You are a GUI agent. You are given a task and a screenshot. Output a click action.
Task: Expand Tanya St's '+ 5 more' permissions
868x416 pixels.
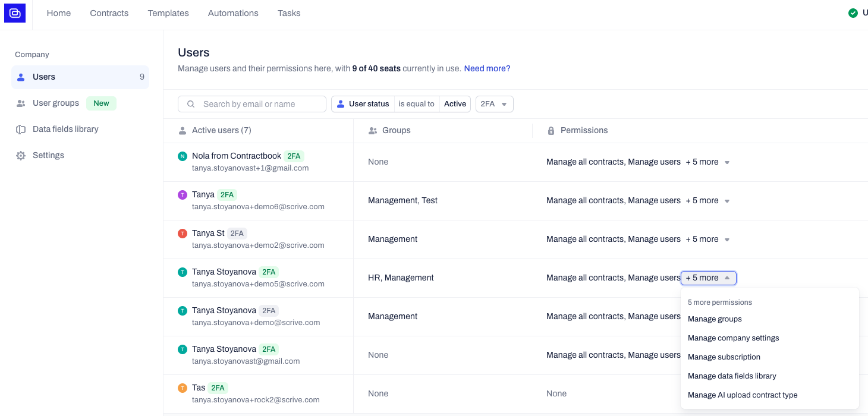tap(707, 239)
